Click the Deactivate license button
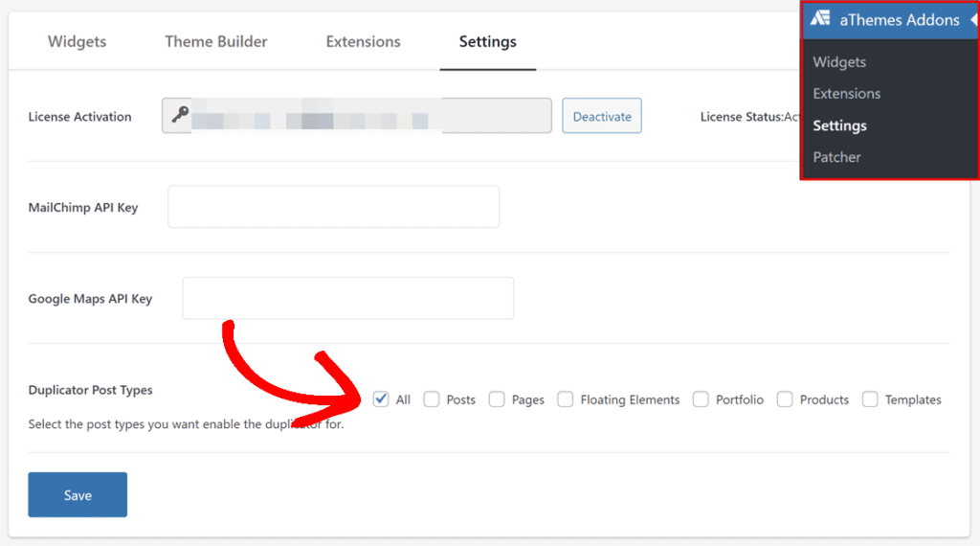Image resolution: width=980 pixels, height=546 pixels. (602, 116)
